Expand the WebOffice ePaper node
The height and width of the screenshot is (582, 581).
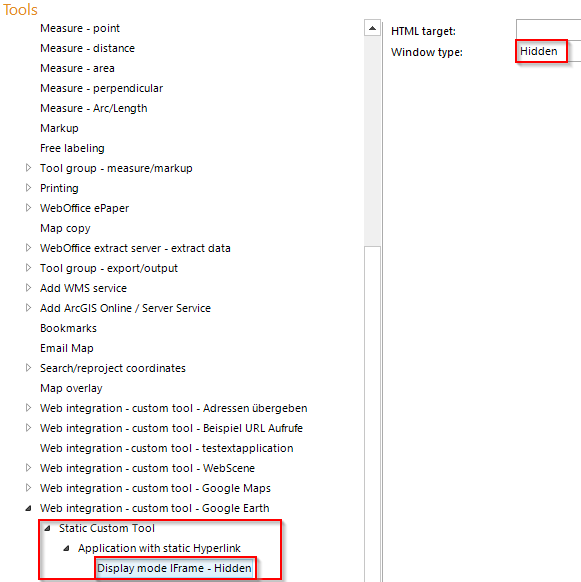(29, 208)
